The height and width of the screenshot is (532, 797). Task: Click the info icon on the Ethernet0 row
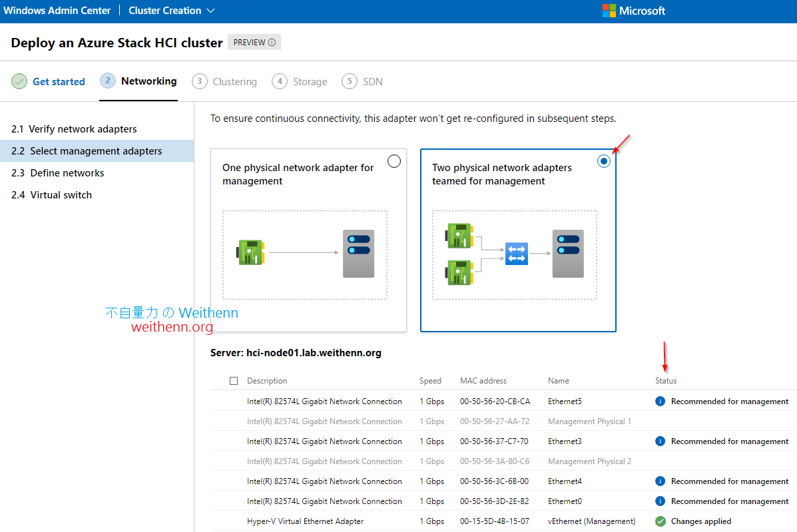pyautogui.click(x=660, y=501)
